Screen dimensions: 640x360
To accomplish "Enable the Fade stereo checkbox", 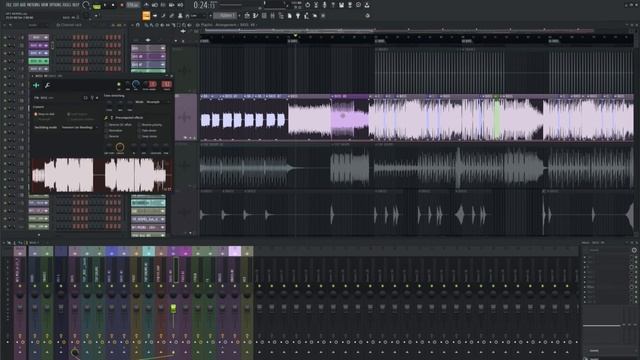I will [148, 131].
